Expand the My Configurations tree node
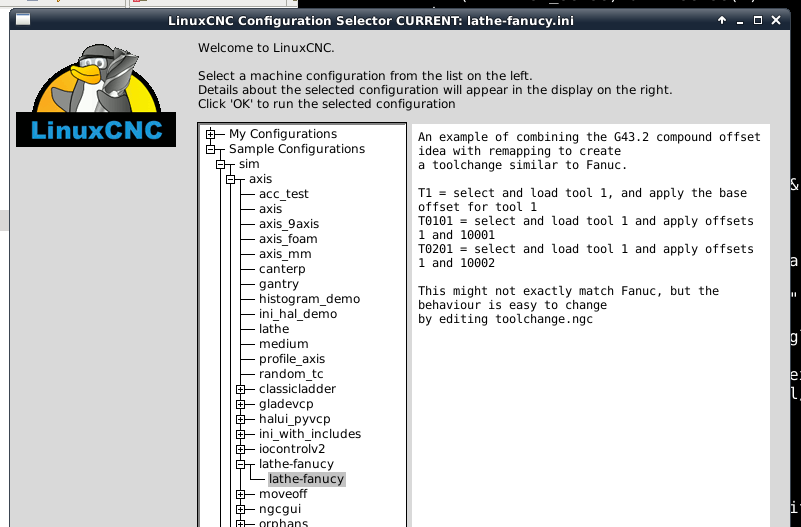The width and height of the screenshot is (801, 527). [x=210, y=134]
